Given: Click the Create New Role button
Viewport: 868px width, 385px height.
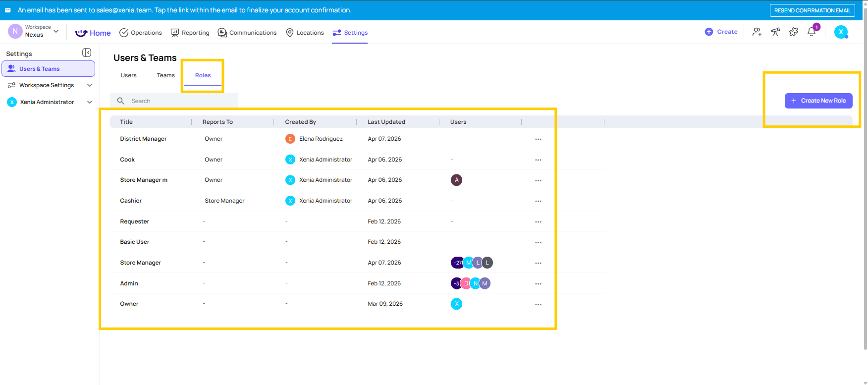Looking at the screenshot, I should click(x=818, y=101).
